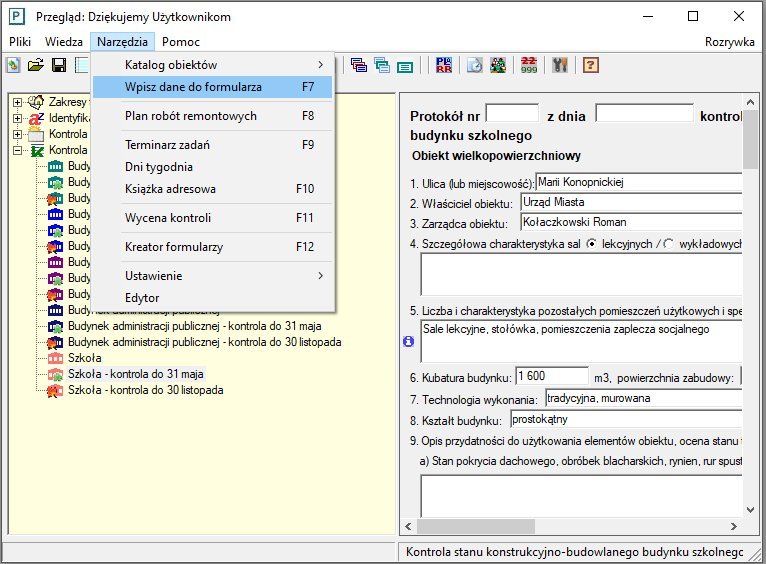766x564 pixels.
Task: Collapse the last "Kontrola" tree node
Action: (17, 150)
